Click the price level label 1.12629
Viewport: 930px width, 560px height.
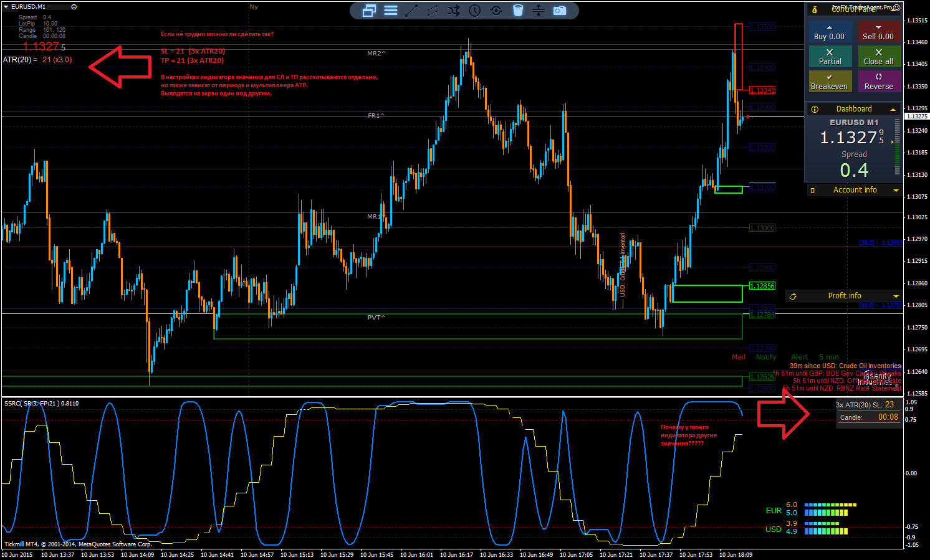click(762, 377)
